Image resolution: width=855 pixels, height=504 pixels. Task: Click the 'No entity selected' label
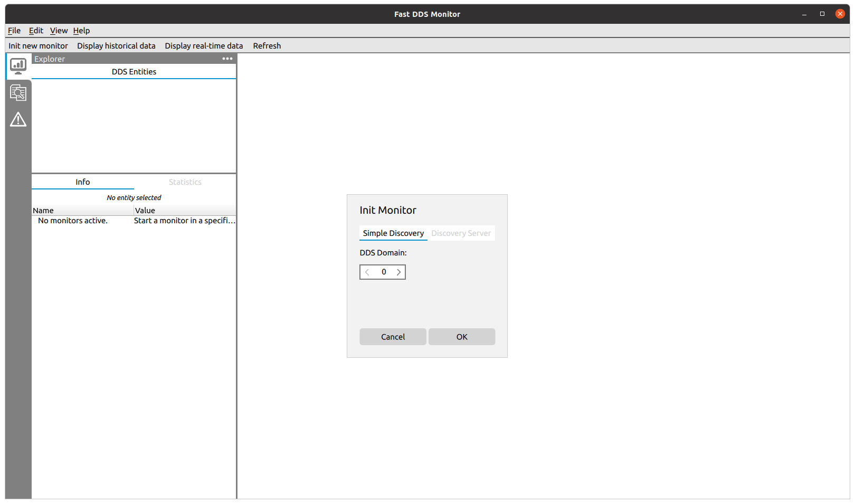pos(134,198)
